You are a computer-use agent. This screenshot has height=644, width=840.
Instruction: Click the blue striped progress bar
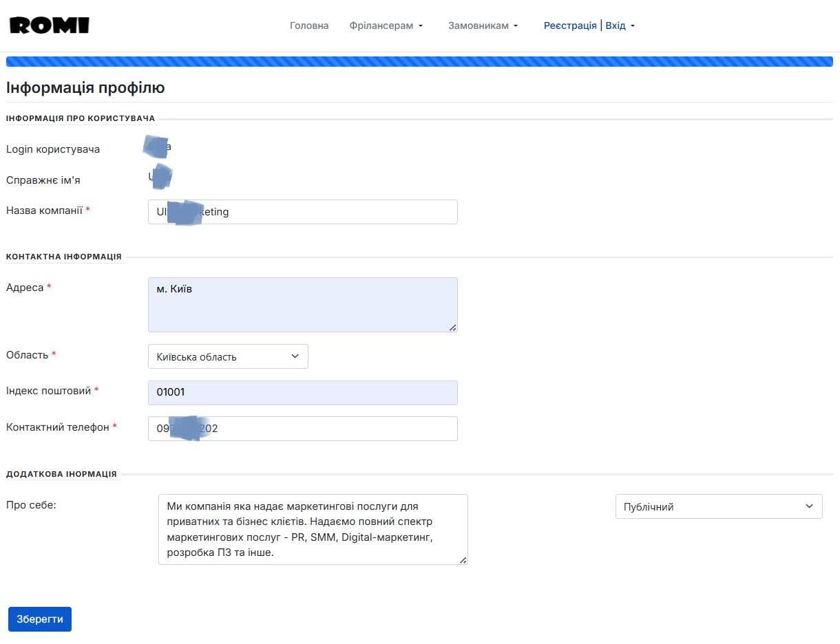point(419,62)
